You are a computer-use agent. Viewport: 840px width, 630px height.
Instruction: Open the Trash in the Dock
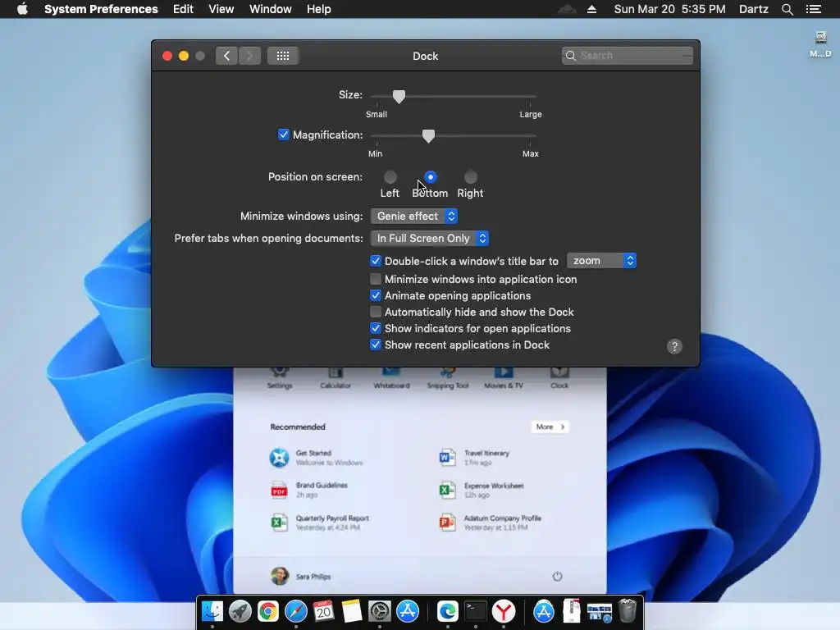pyautogui.click(x=628, y=610)
